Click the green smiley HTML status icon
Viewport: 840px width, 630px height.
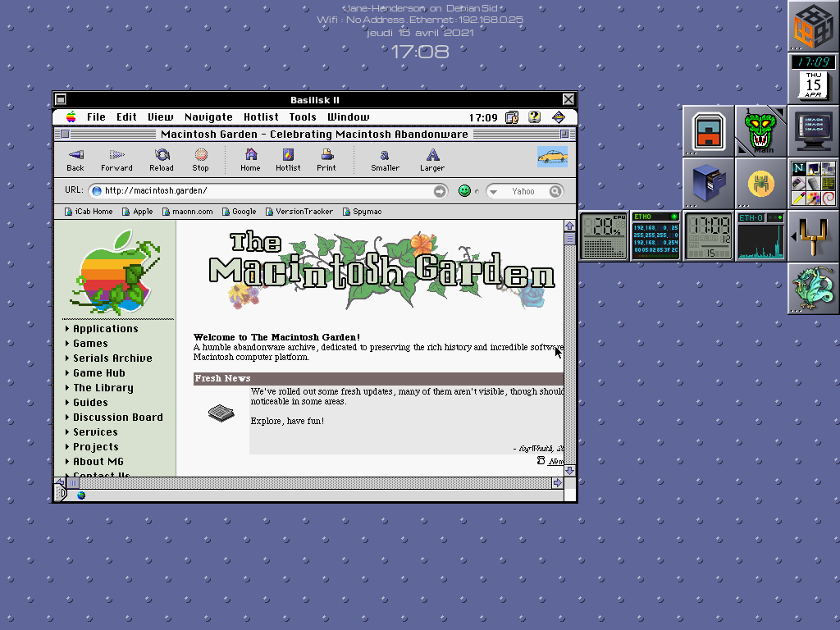point(464,190)
